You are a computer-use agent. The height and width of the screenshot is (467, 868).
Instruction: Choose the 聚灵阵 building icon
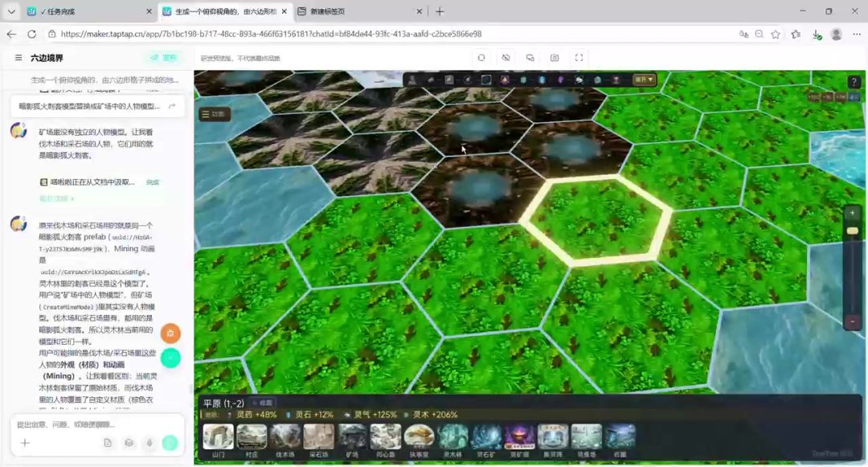pos(553,436)
